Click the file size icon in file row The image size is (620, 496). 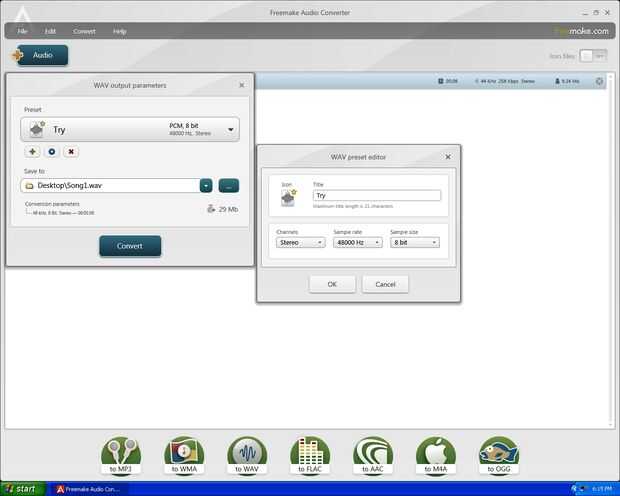[x=558, y=81]
